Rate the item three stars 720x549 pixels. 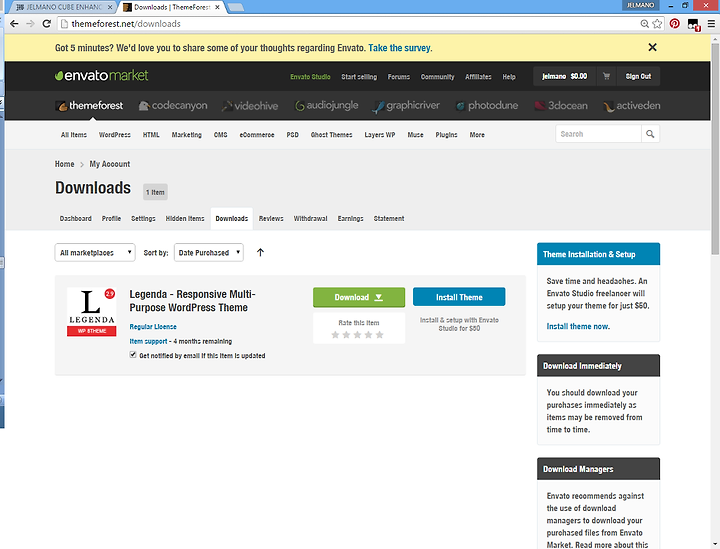[x=357, y=335]
